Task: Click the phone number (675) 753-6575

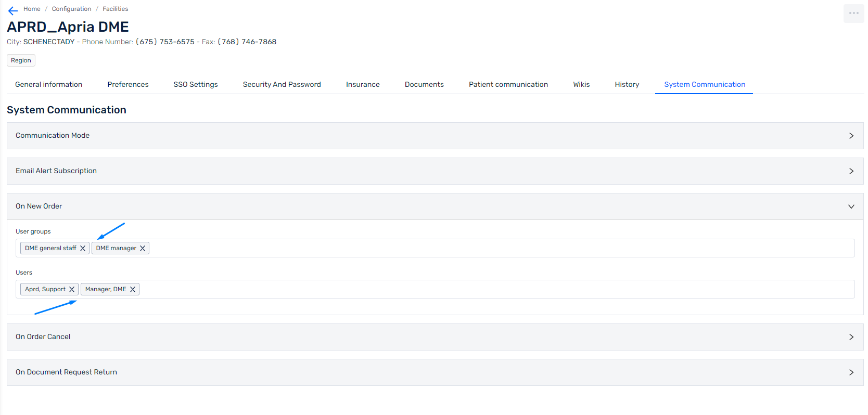Action: tap(165, 42)
